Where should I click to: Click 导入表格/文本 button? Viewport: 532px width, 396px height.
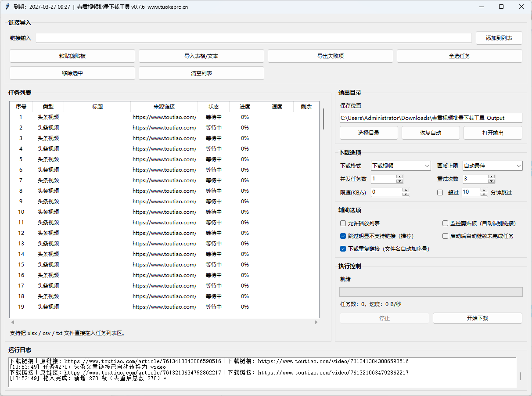point(201,56)
